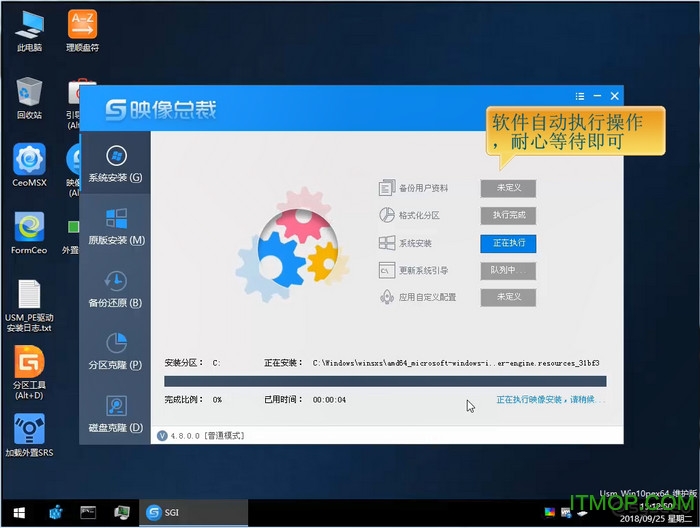Click the 正在执行映像安装 status link
This screenshot has height=528, width=700.
point(551,399)
